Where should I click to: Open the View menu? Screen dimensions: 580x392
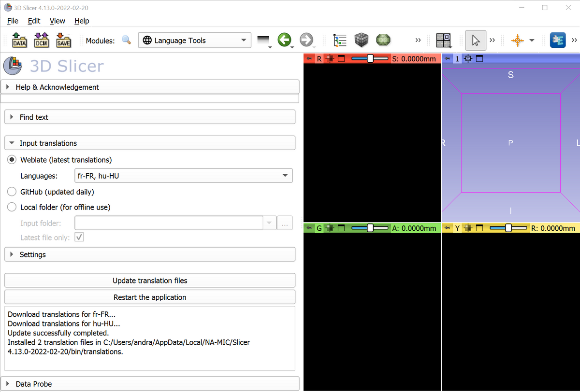(57, 21)
